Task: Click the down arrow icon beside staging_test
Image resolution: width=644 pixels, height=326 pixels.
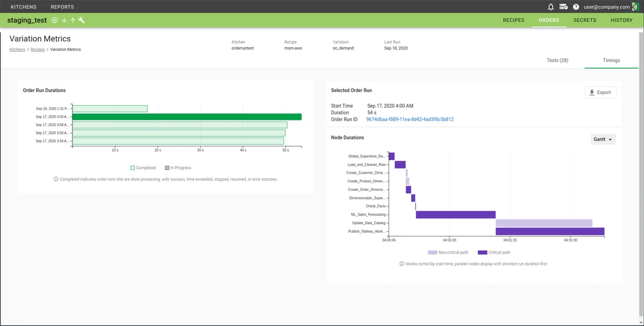Action: (x=64, y=20)
